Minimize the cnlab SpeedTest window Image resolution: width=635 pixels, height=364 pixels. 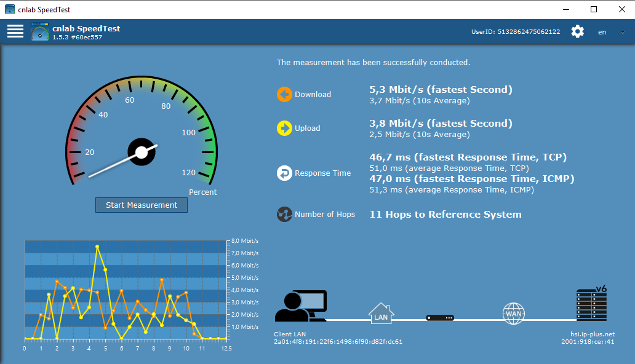pyautogui.click(x=566, y=9)
